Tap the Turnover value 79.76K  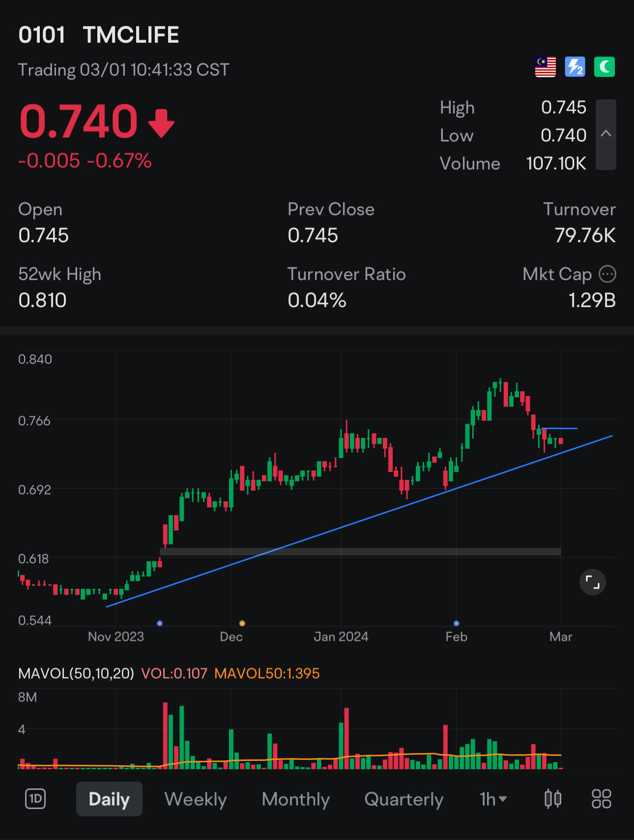(x=585, y=235)
